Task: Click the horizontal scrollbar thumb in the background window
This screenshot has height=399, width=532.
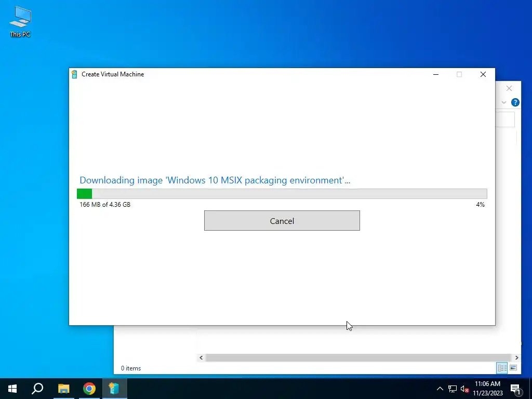Action: (x=358, y=357)
